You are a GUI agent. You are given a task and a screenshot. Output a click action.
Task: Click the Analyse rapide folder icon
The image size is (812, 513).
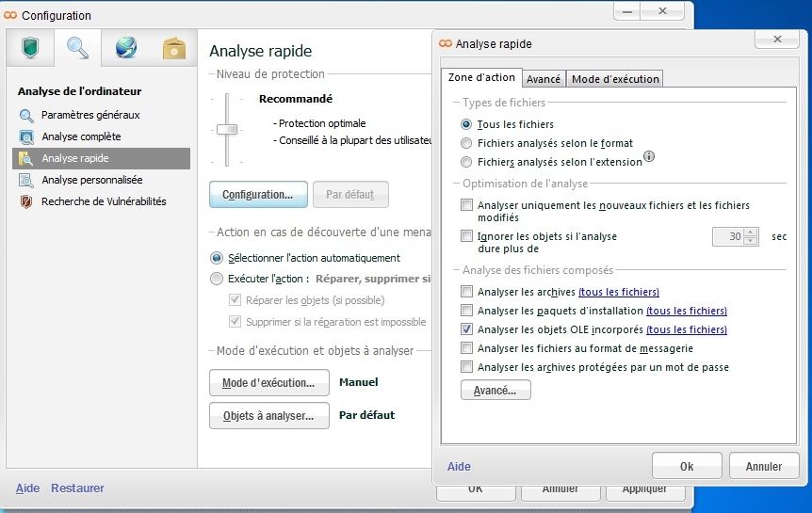click(25, 158)
